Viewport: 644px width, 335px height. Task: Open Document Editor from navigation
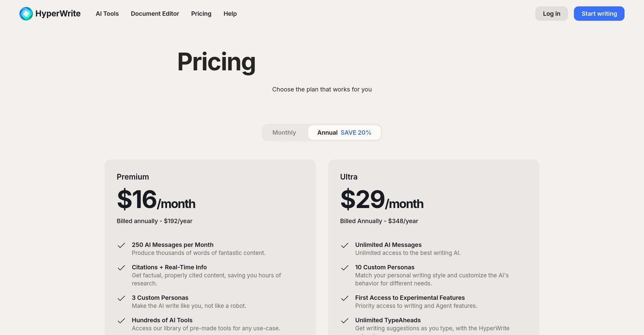coord(155,14)
